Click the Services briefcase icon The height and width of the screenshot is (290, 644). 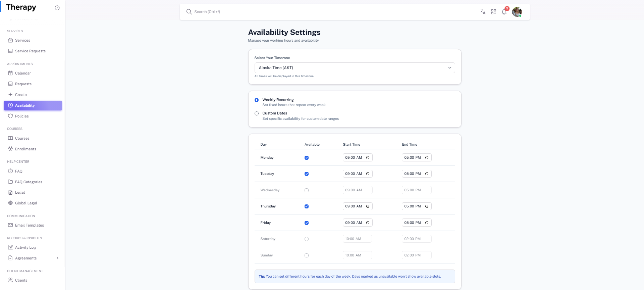(x=10, y=40)
